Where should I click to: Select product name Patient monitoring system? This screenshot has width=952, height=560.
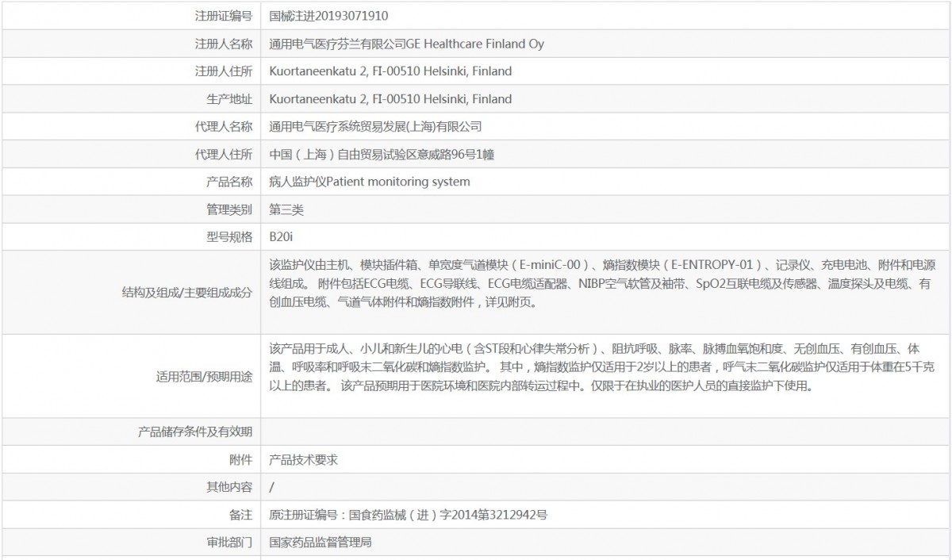point(369,182)
